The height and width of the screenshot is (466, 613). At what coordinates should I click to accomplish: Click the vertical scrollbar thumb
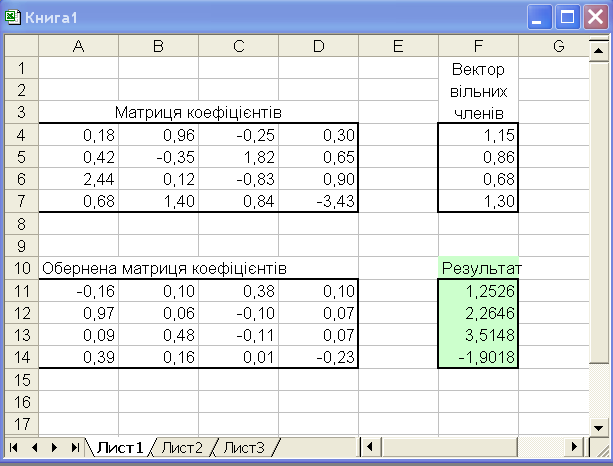click(599, 212)
